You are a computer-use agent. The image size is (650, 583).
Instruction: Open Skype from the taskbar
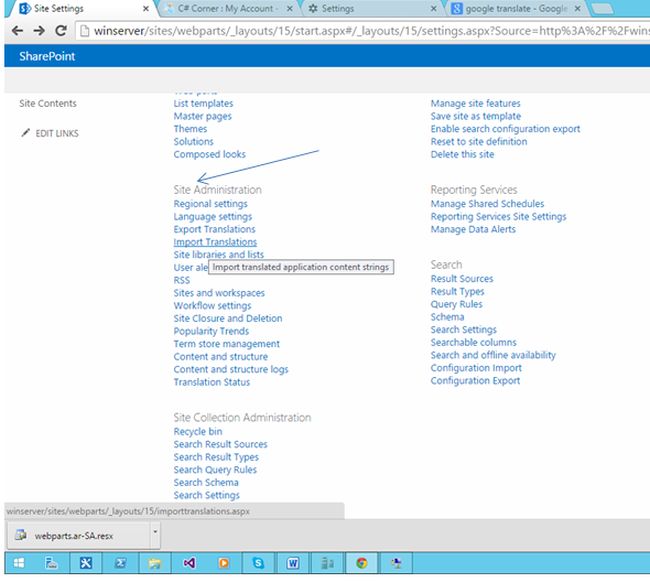[258, 563]
